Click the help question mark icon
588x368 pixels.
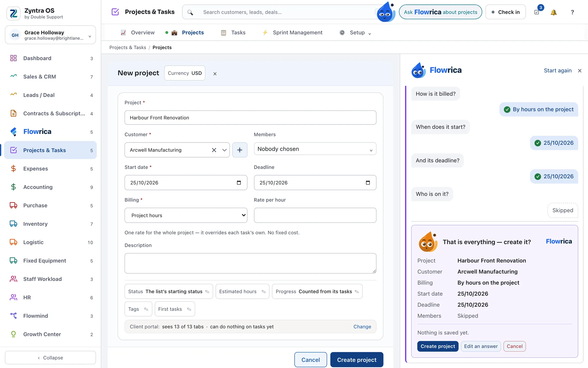pos(572,12)
